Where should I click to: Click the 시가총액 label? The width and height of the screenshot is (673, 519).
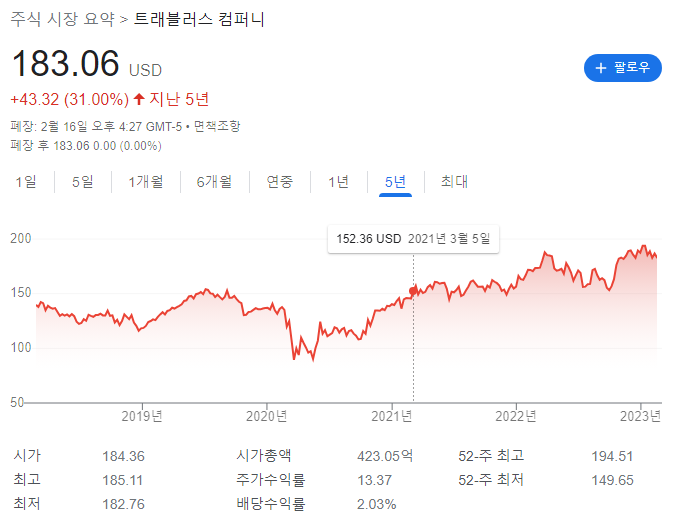point(264,455)
